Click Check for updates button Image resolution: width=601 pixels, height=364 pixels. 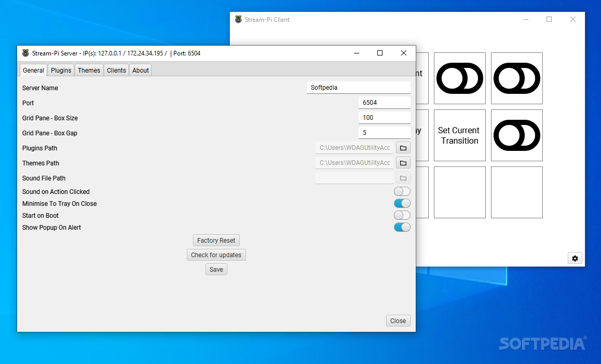[216, 255]
